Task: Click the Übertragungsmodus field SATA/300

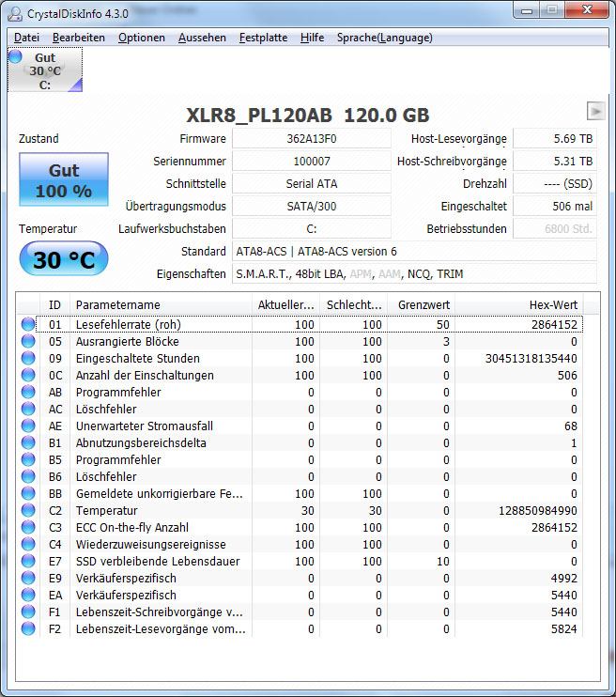Action: (312, 207)
